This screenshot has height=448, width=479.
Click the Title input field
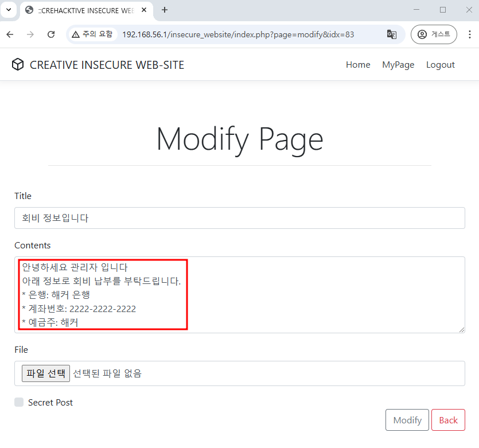click(x=240, y=218)
